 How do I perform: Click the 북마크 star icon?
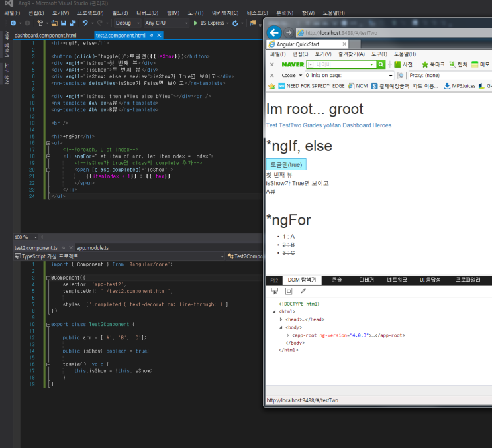pos(425,64)
